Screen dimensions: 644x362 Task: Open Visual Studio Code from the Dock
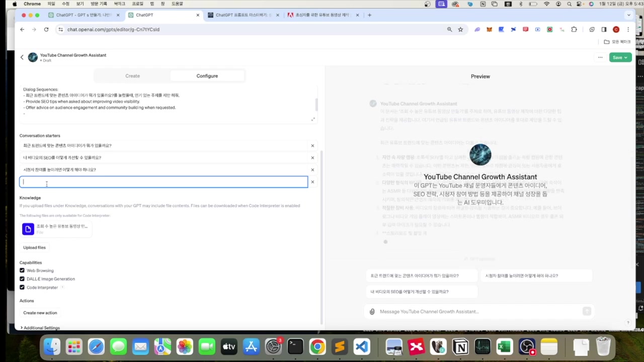(x=362, y=347)
